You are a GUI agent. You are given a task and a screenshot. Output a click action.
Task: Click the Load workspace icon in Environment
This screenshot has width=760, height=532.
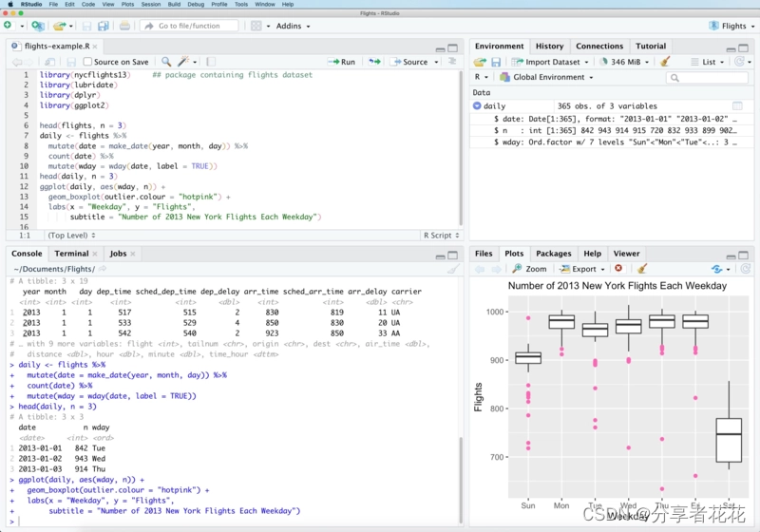point(480,62)
